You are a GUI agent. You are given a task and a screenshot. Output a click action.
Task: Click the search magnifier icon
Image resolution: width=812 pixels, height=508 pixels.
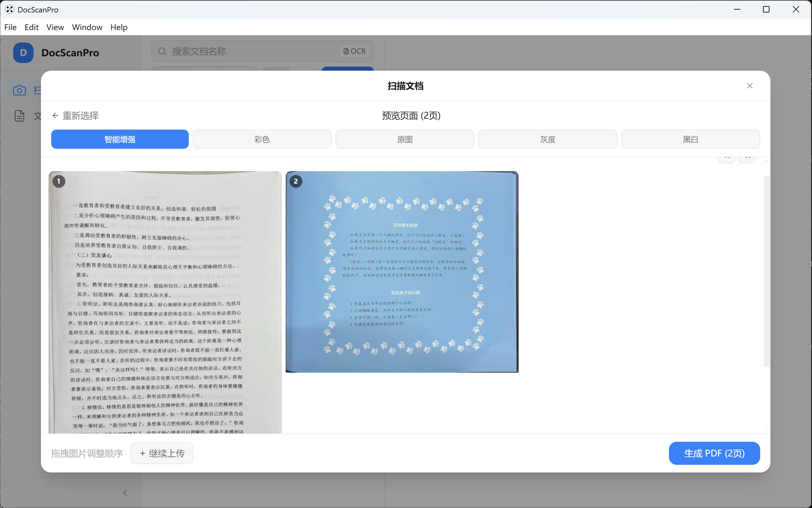[x=163, y=51]
